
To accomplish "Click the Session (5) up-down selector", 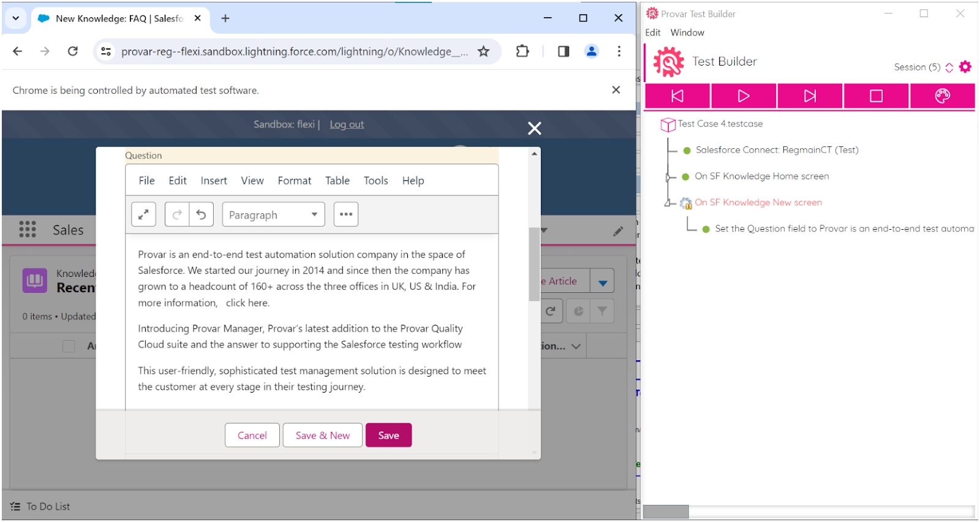I will (949, 67).
